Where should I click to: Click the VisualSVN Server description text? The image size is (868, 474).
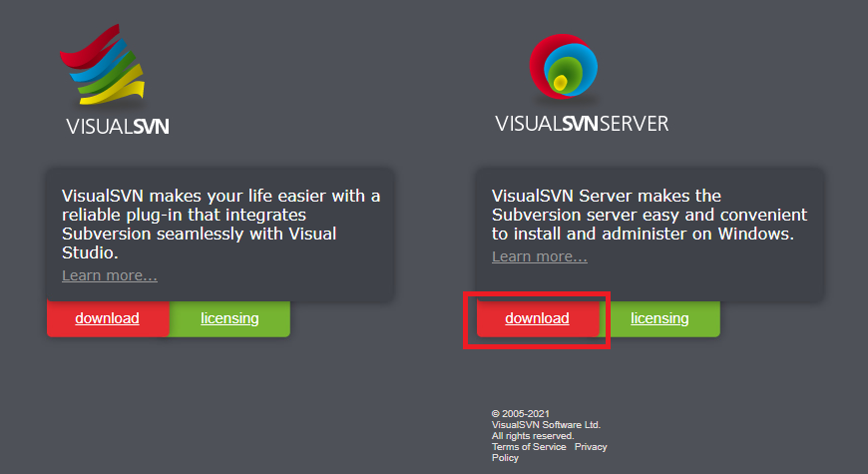pos(650,215)
